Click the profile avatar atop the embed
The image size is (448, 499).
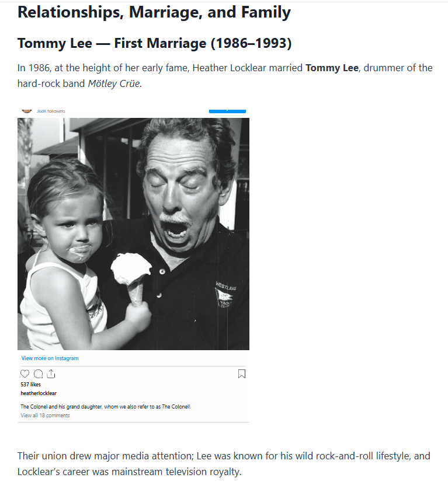pyautogui.click(x=26, y=110)
